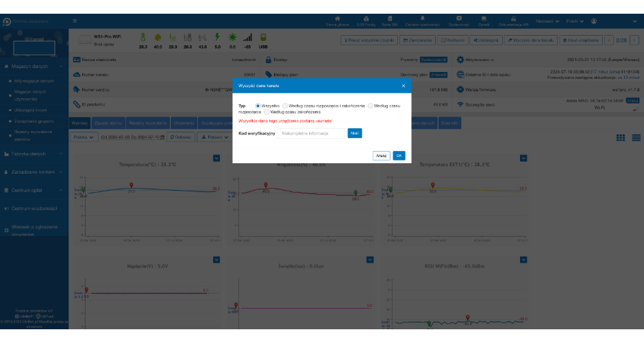Open Dokumentacja API icon
The image size is (644, 343).
pyautogui.click(x=513, y=21)
